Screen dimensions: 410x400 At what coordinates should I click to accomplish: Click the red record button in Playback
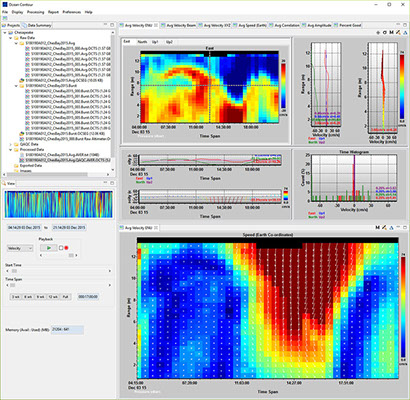(x=66, y=248)
